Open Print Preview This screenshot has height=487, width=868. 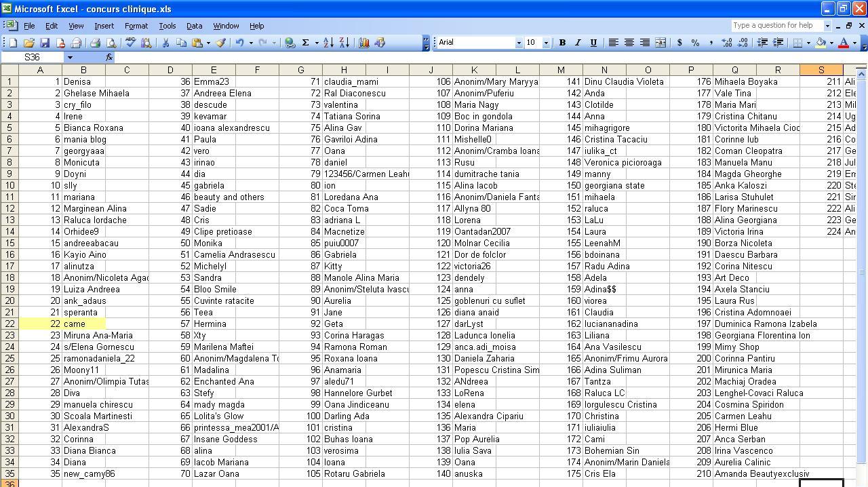(111, 43)
